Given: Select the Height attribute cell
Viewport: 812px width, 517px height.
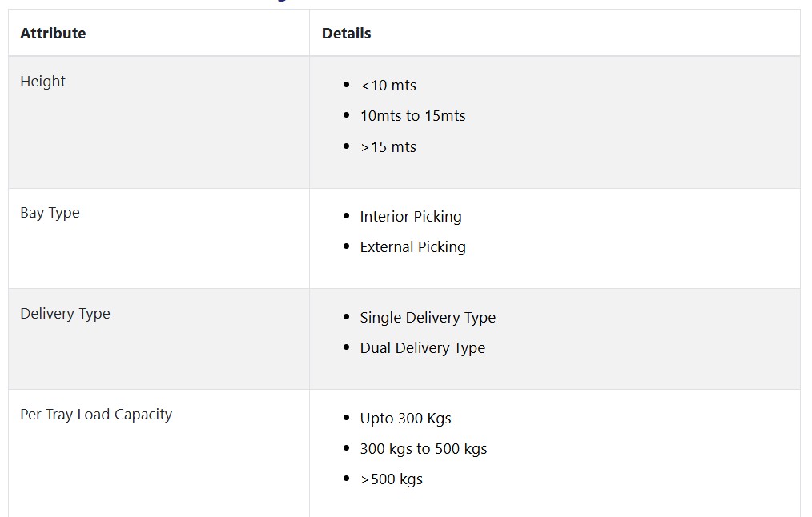Looking at the screenshot, I should [x=159, y=122].
